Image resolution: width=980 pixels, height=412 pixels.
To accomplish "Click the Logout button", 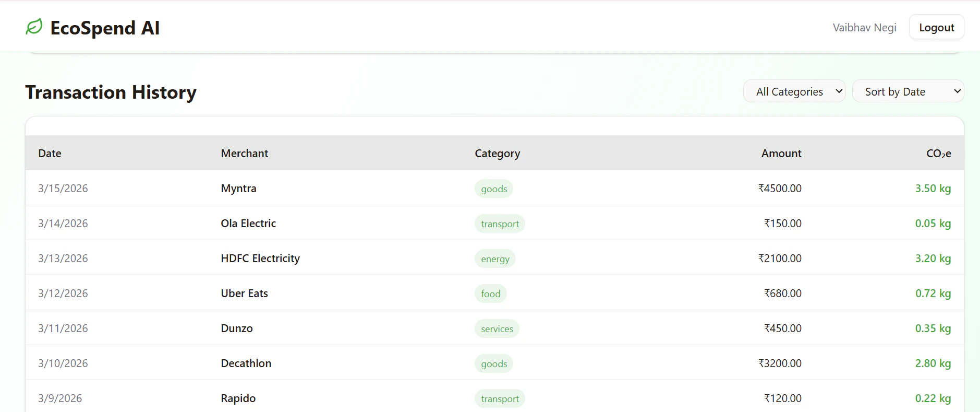I will (936, 27).
